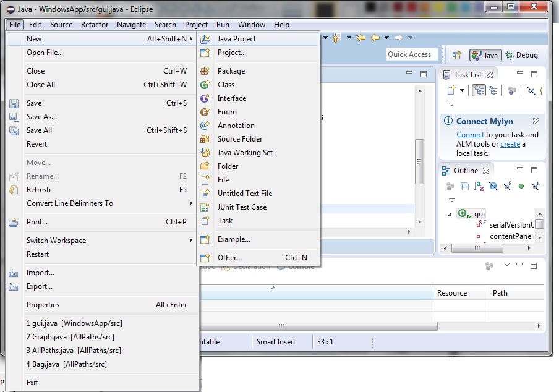Image resolution: width=559 pixels, height=392 pixels.
Task: Toggle Hide Static Members in Outline
Action: tap(507, 186)
